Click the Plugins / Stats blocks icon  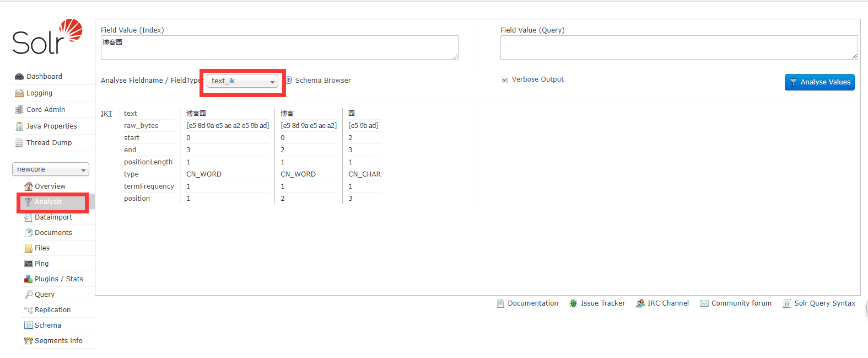pos(29,279)
